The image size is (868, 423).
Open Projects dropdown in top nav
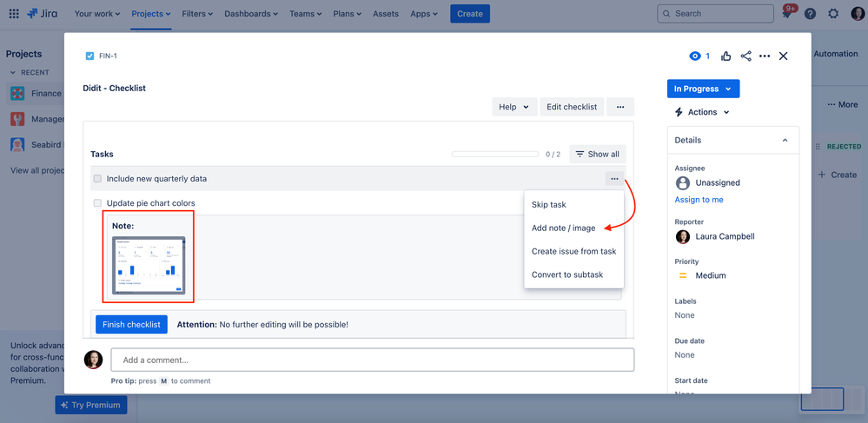[151, 14]
